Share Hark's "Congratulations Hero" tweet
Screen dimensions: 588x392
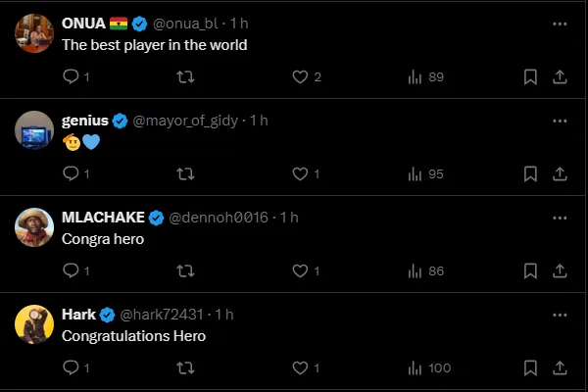click(x=560, y=367)
